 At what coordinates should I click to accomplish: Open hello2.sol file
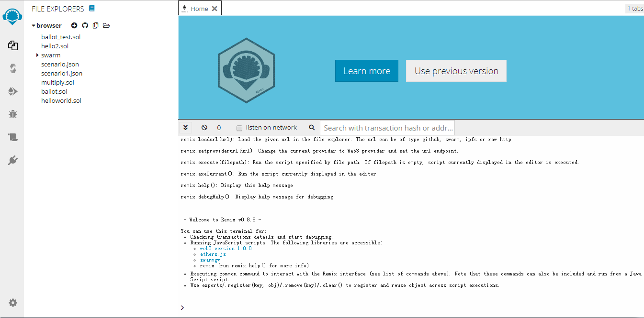[x=55, y=46]
